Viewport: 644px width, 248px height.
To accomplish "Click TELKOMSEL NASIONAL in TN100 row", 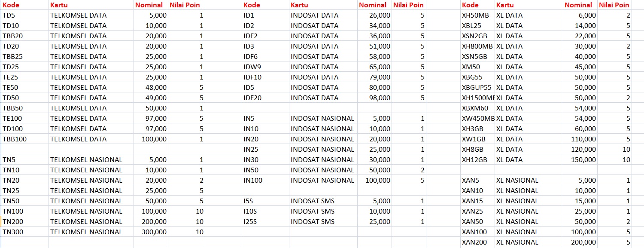I will 91,211.
